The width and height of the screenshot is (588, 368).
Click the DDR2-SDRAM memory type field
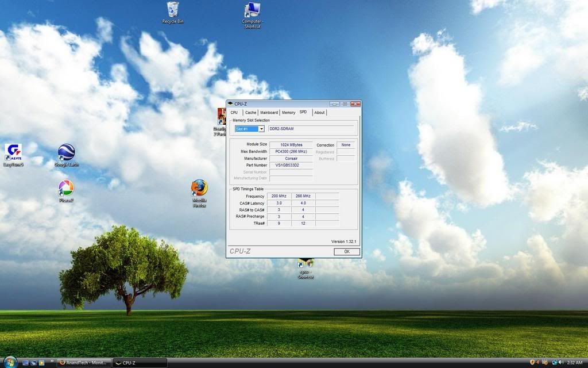tap(311, 129)
